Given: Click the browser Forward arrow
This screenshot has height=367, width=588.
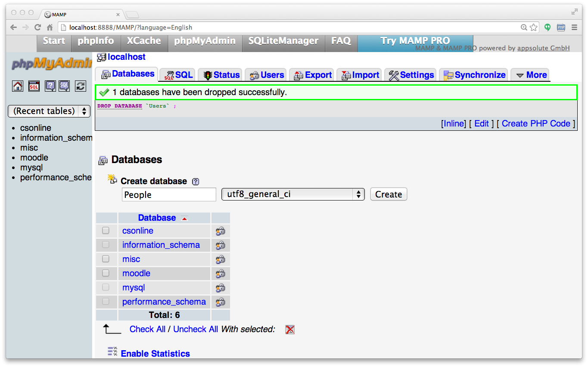Looking at the screenshot, I should tap(26, 28).
